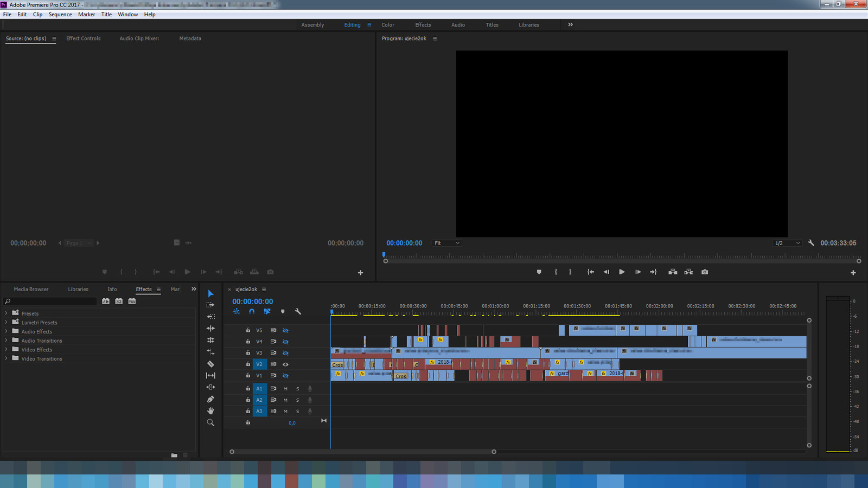This screenshot has height=488, width=868.
Task: Open playback resolution 1/2 dropdown
Action: pyautogui.click(x=788, y=243)
